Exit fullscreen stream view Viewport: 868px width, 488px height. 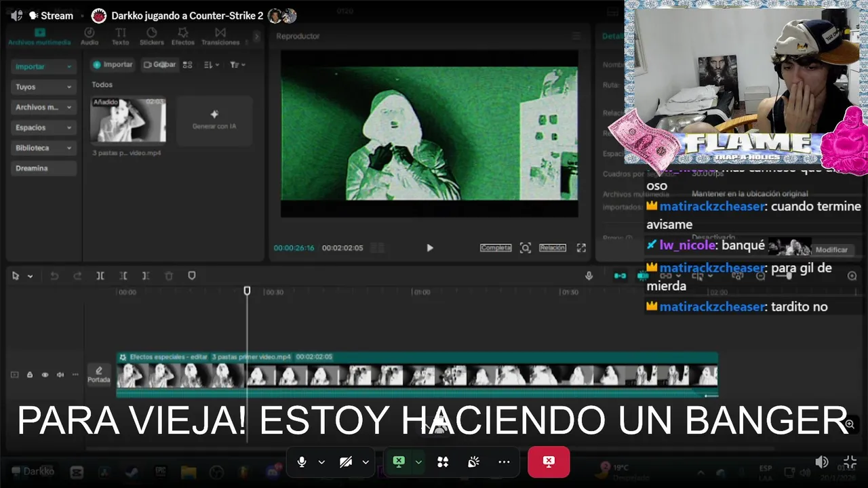[850, 462]
